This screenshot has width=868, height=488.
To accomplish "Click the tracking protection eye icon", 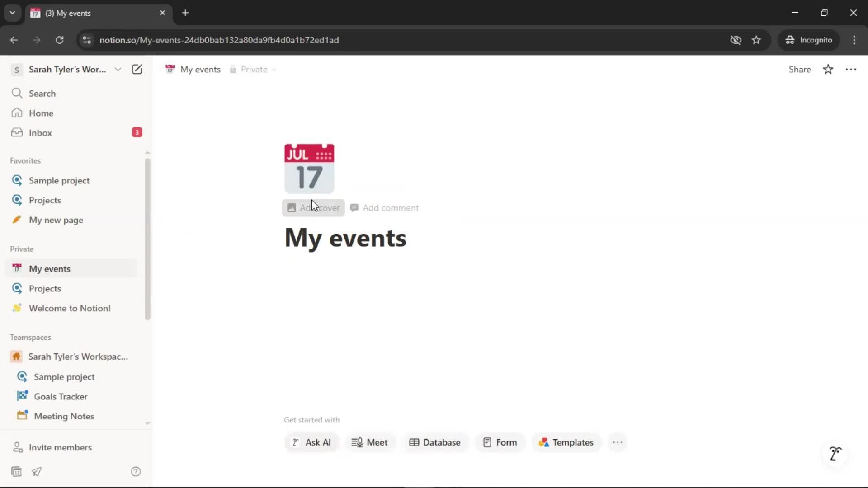I will pos(736,40).
